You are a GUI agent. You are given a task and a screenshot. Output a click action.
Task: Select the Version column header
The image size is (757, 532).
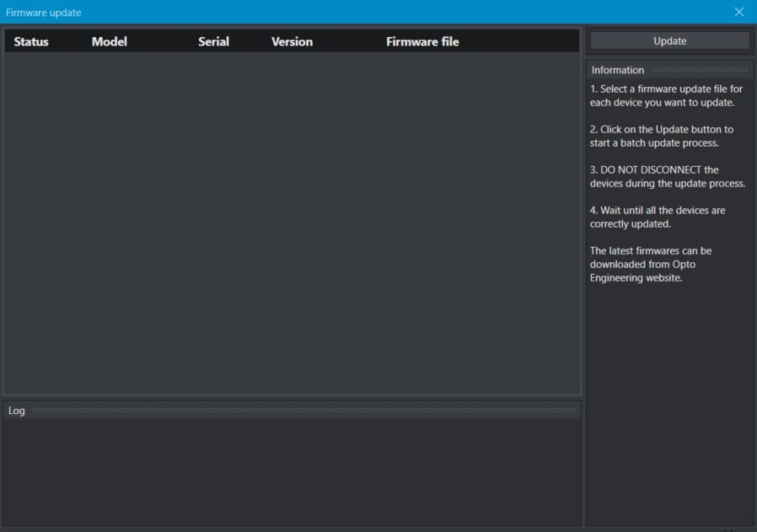(292, 41)
